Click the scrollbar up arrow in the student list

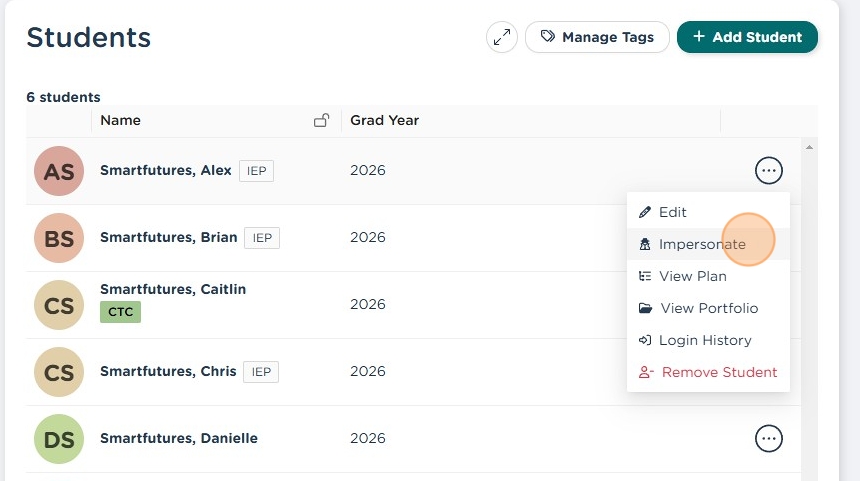[809, 147]
